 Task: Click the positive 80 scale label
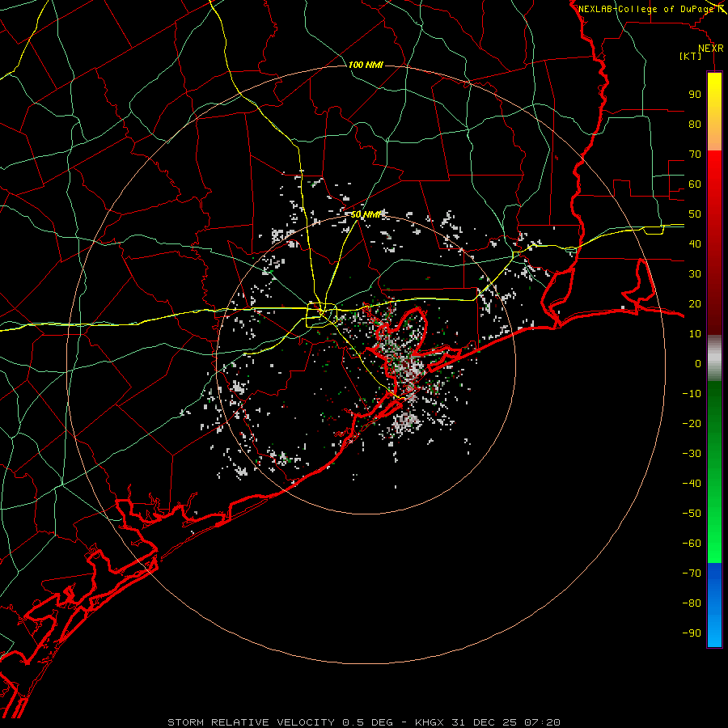[x=695, y=125]
